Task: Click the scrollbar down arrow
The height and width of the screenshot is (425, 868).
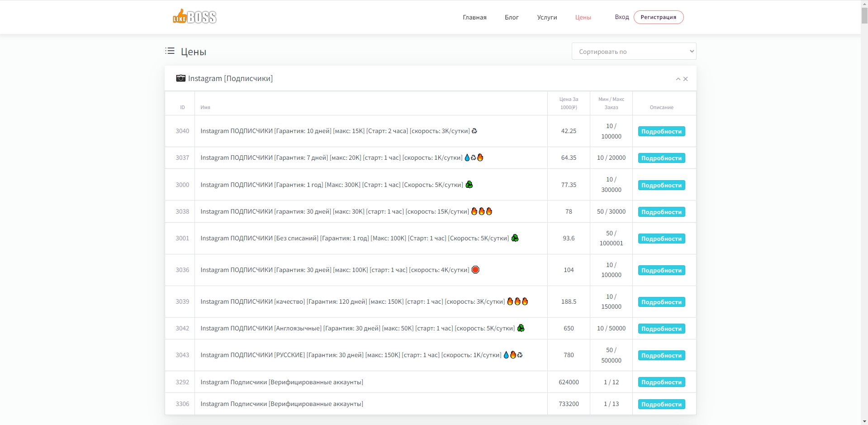Action: 864,421
